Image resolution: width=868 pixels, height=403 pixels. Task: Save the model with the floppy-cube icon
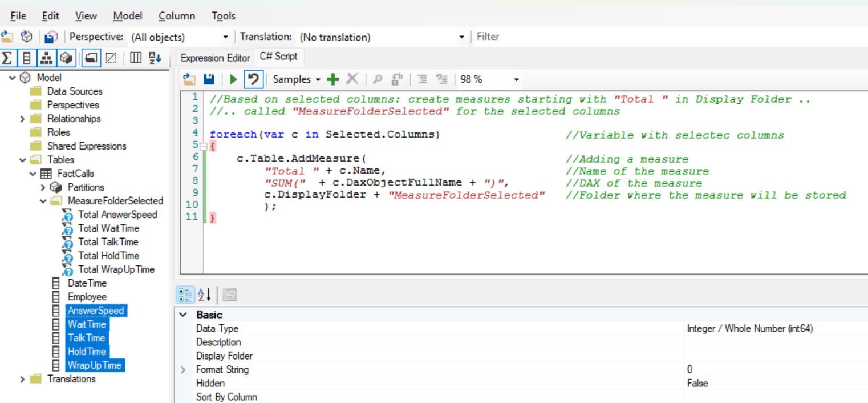coord(51,37)
